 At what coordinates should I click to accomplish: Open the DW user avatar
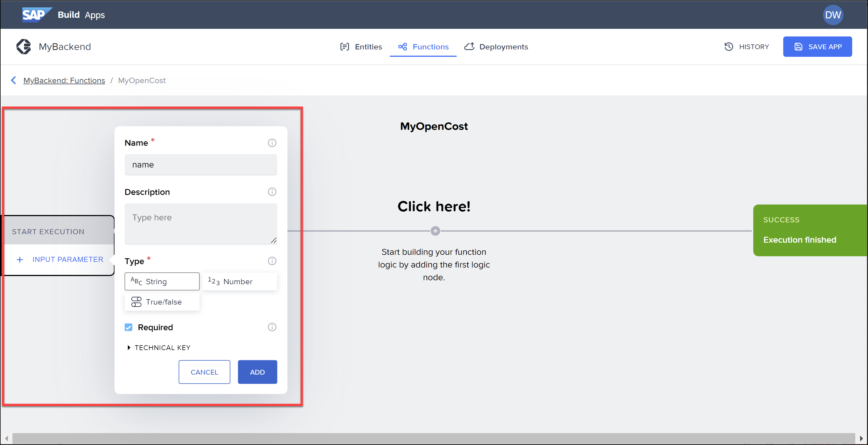[x=833, y=15]
